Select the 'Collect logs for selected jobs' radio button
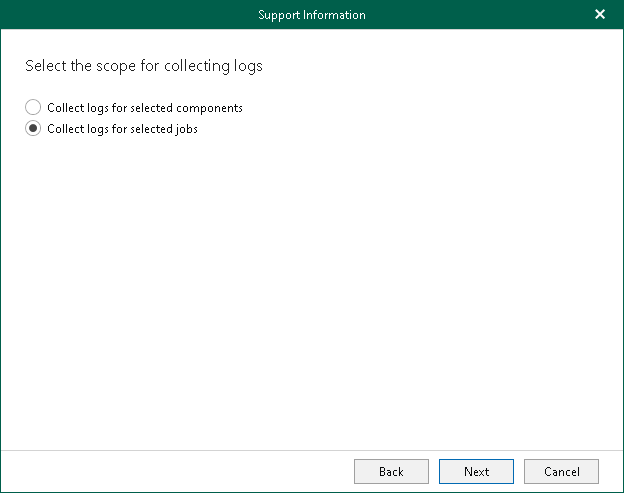 click(x=33, y=128)
